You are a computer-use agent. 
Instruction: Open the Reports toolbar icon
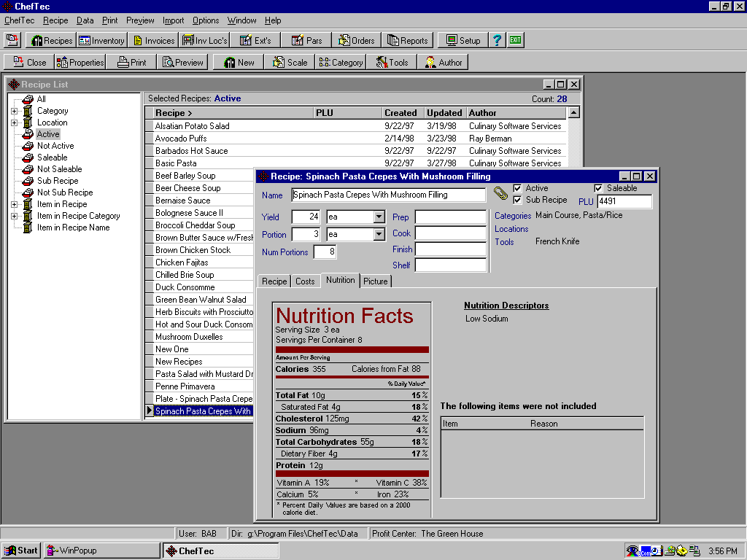click(x=408, y=40)
